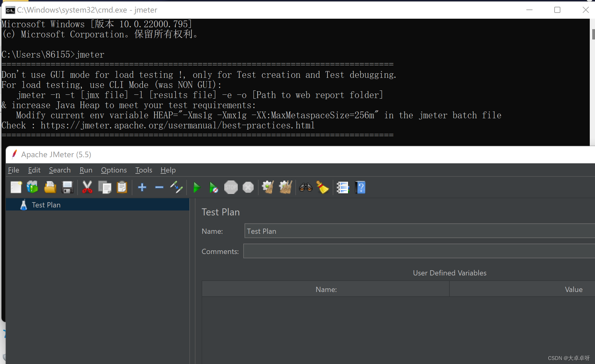The width and height of the screenshot is (595, 364).
Task: Open the Templates icon in toolbar
Action: click(x=32, y=187)
